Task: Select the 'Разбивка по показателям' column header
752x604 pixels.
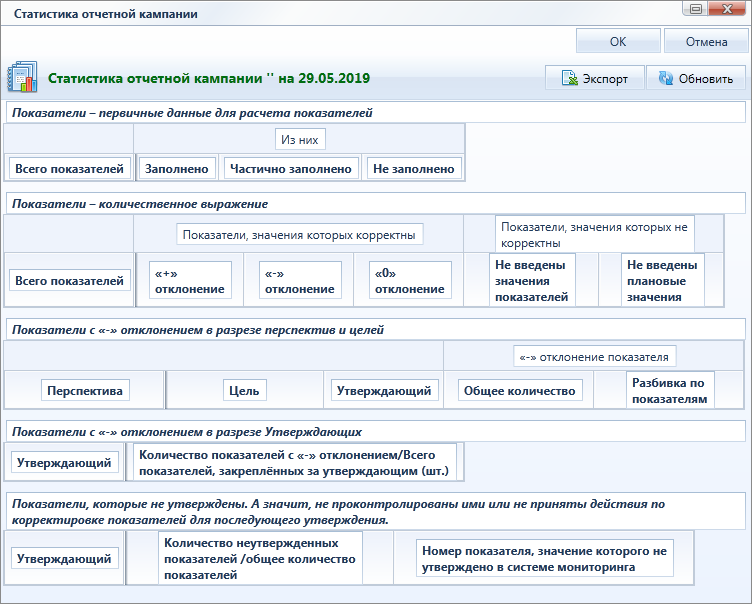Action: pos(670,391)
